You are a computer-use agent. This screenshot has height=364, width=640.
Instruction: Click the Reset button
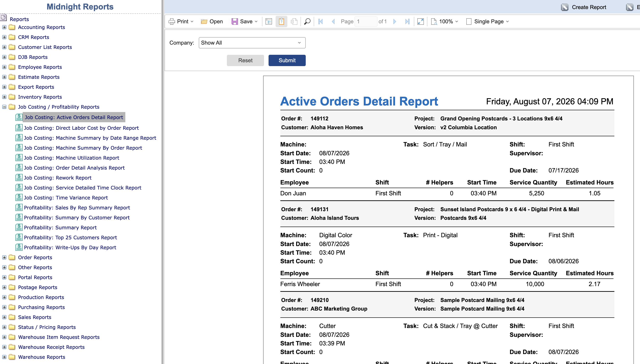245,60
